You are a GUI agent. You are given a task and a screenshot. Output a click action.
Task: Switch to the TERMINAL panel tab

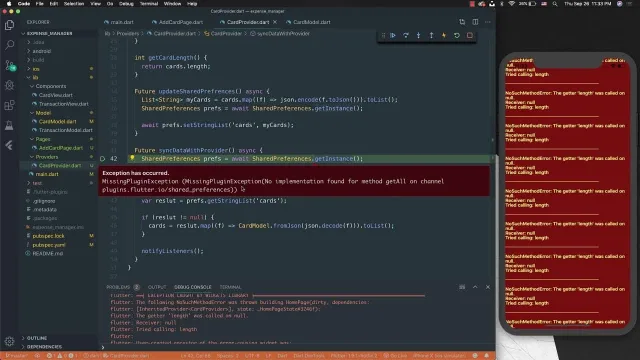click(230, 287)
